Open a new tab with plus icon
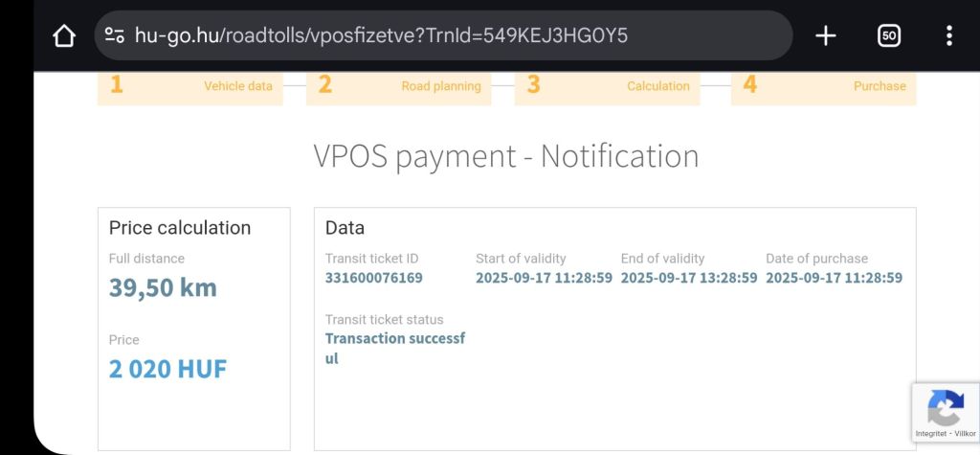The width and height of the screenshot is (980, 455). [x=825, y=36]
